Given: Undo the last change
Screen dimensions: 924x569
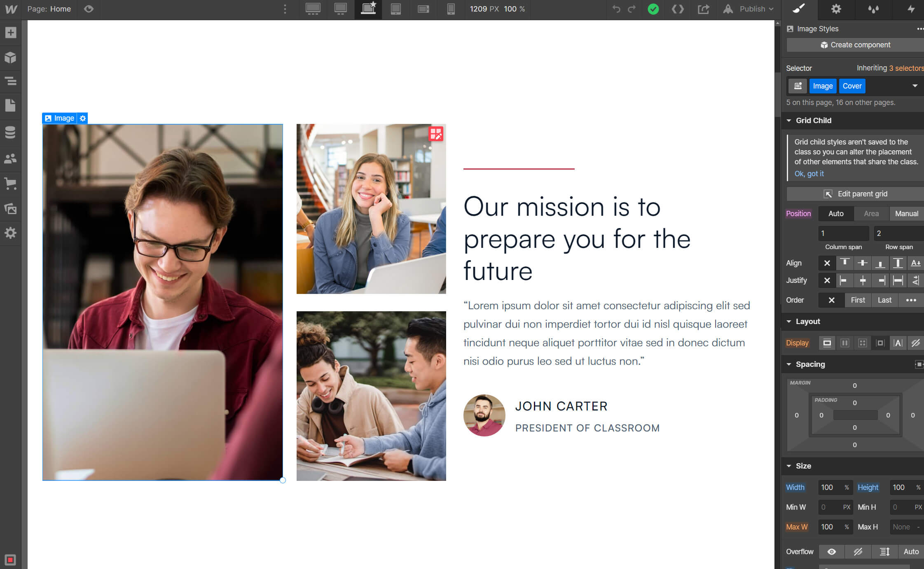Looking at the screenshot, I should 616,9.
